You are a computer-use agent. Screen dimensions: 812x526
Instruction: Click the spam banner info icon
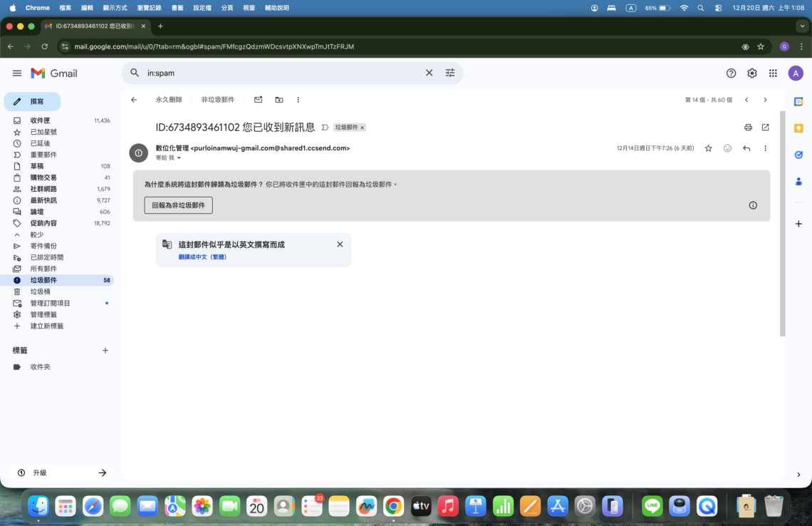(x=753, y=205)
